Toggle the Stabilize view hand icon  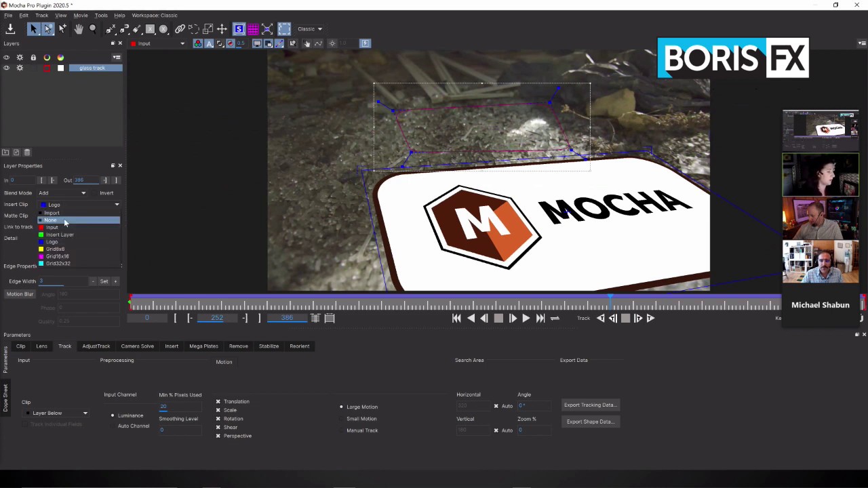click(x=307, y=43)
